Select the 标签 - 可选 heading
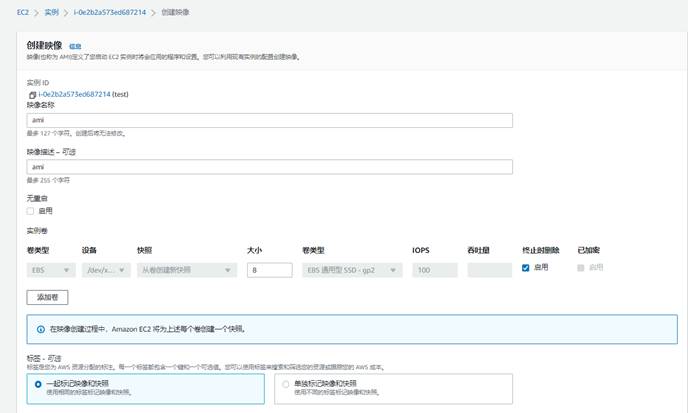This screenshot has width=688, height=413. click(44, 359)
